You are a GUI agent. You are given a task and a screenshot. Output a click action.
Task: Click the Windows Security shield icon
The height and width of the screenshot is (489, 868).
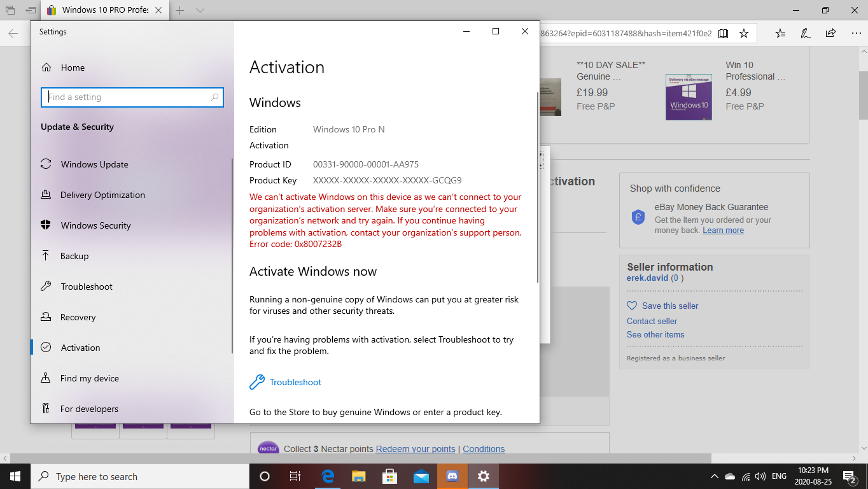46,225
